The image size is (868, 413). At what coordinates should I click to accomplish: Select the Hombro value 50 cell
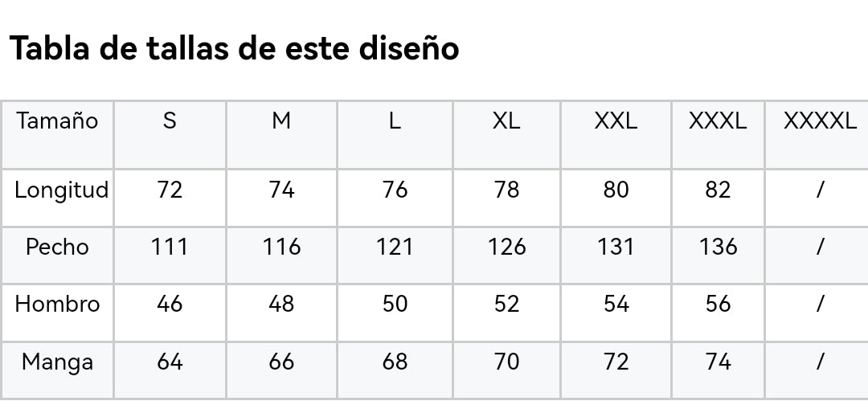pos(395,305)
